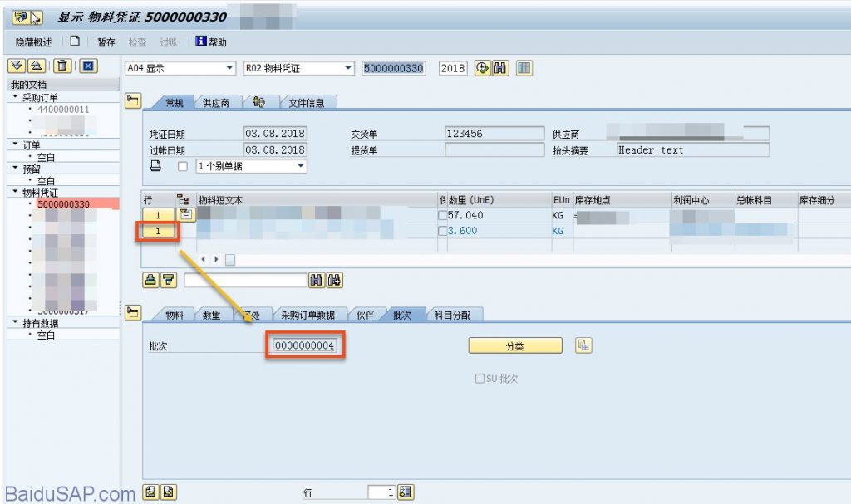Viewport: 851px width, 504px height.
Task: Click the 批次 batch number field 0000000004
Action: coord(304,345)
